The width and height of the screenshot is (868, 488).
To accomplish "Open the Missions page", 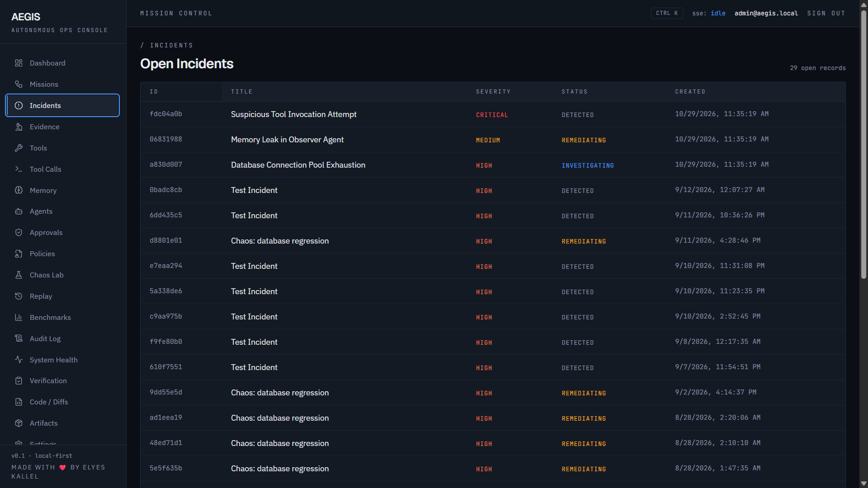I will tap(62, 84).
